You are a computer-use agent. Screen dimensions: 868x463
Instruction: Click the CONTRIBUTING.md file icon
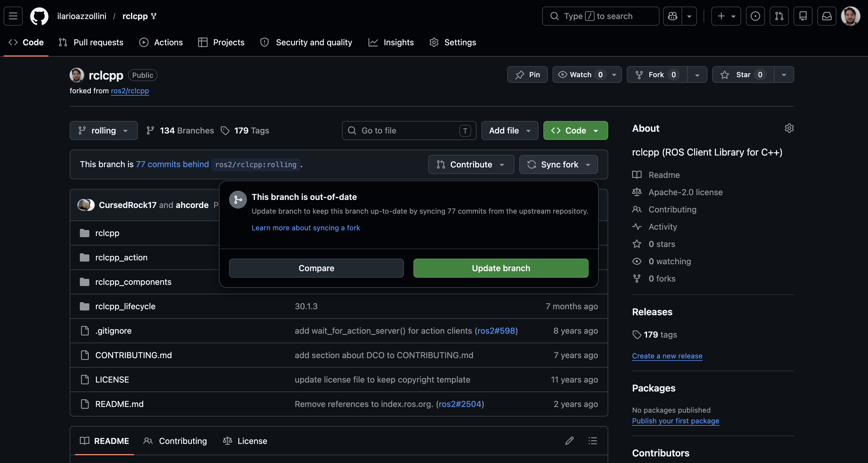point(85,355)
